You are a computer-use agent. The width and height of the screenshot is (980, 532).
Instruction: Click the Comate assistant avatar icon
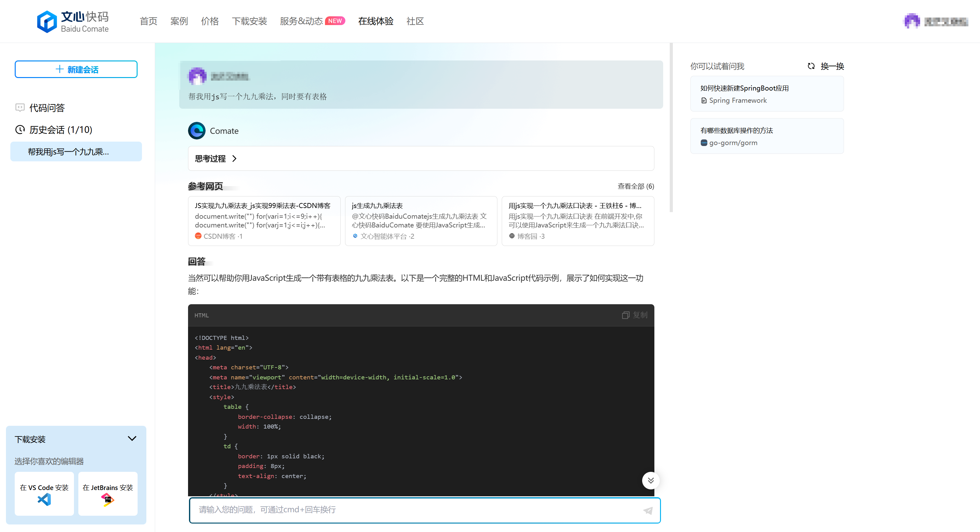pyautogui.click(x=197, y=131)
